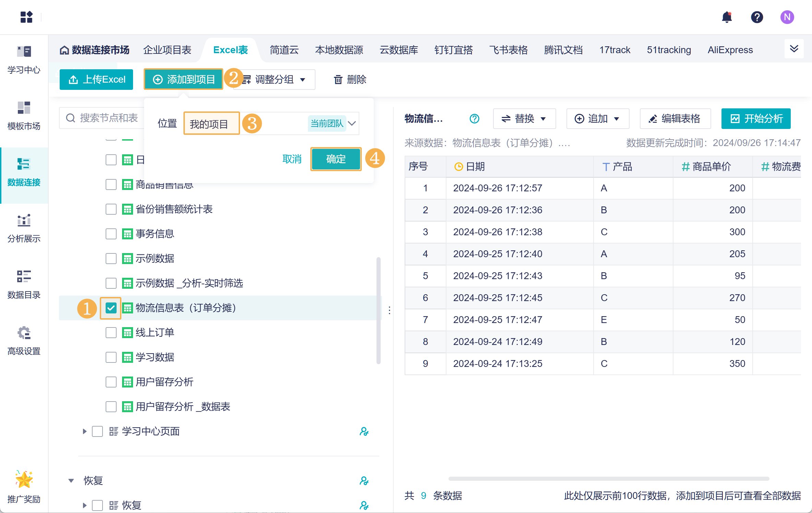Open the 位置 当前团队 dropdown

pyautogui.click(x=352, y=123)
